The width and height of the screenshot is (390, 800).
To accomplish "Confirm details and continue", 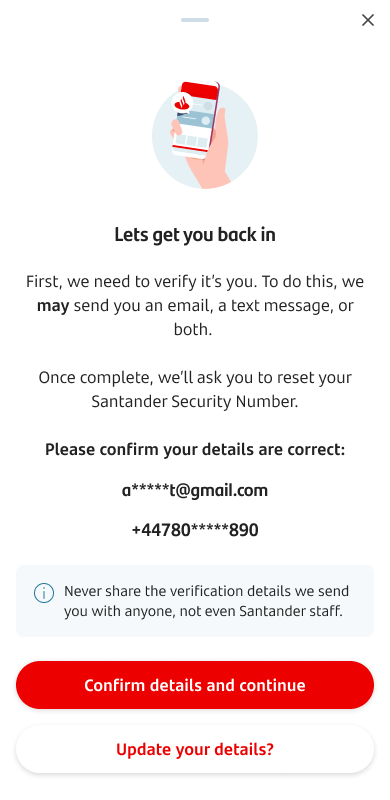I will [x=195, y=685].
